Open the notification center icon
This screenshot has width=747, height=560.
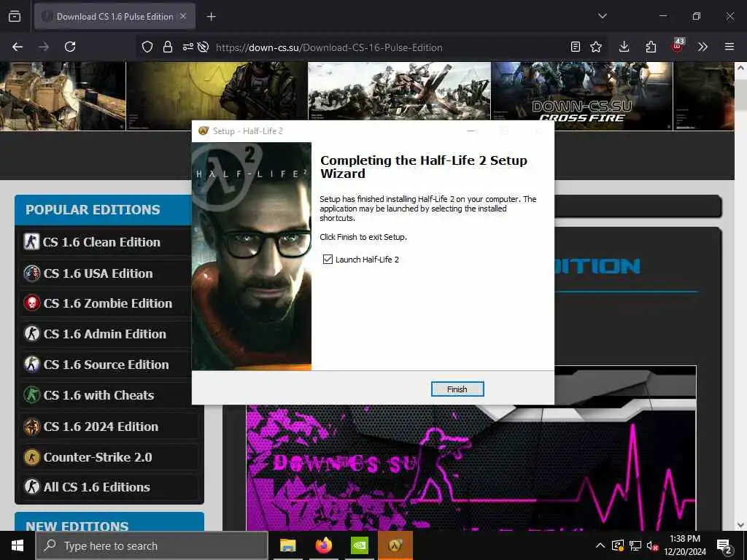(x=724, y=545)
